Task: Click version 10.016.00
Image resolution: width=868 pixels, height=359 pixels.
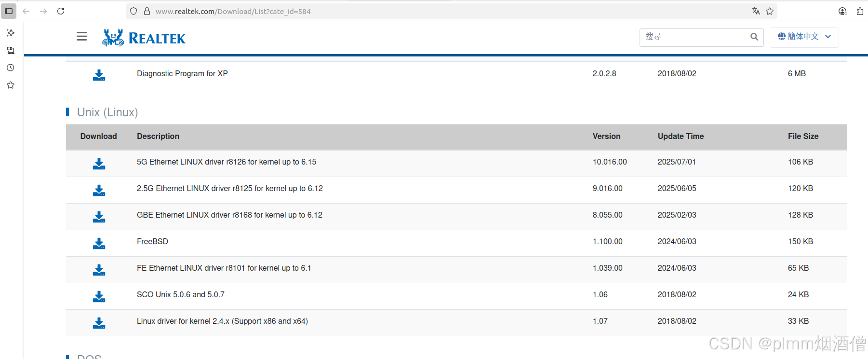Action: click(610, 162)
